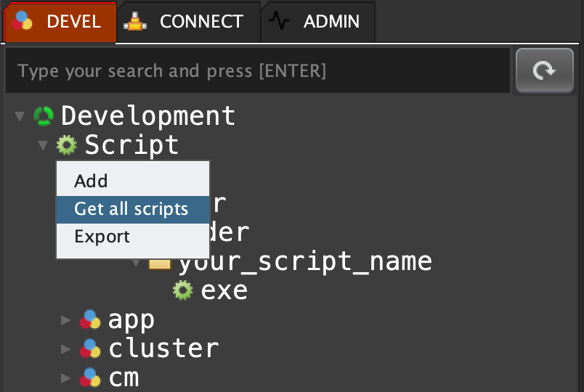
Task: Expand the cm node arrow
Action: point(66,377)
